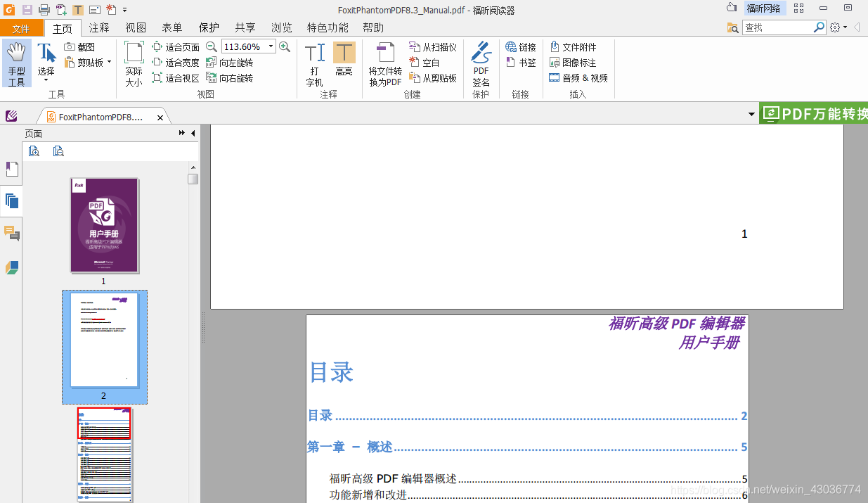Screen dimensions: 868x503
Task: Select the FoxitPhantomPDF8 document tab
Action: [99, 117]
